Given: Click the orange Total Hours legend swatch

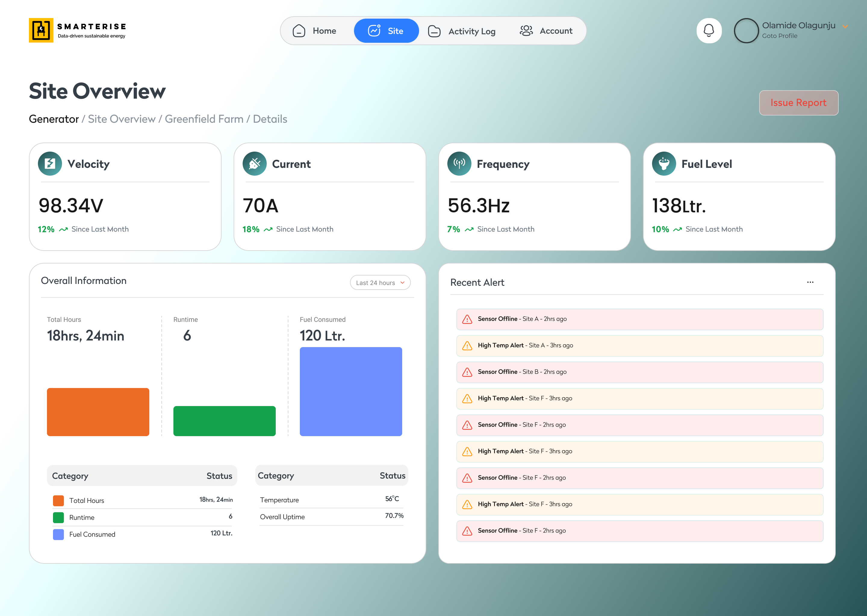Looking at the screenshot, I should click(x=58, y=501).
